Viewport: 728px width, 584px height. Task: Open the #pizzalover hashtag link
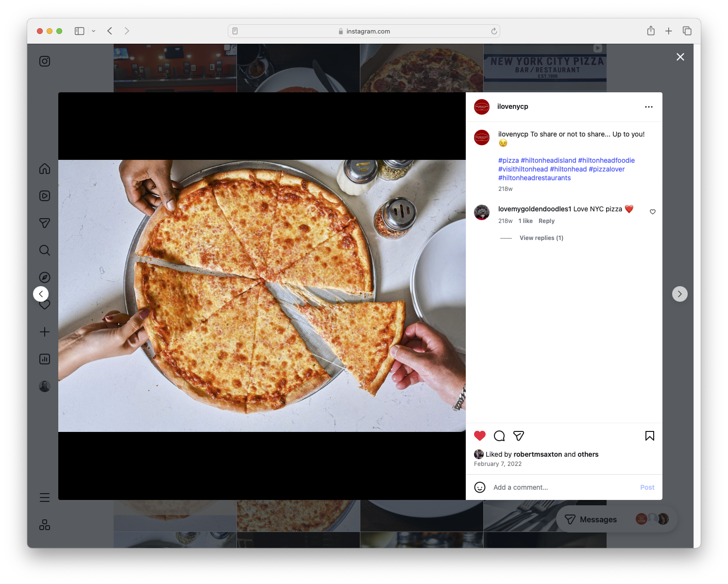tap(607, 169)
